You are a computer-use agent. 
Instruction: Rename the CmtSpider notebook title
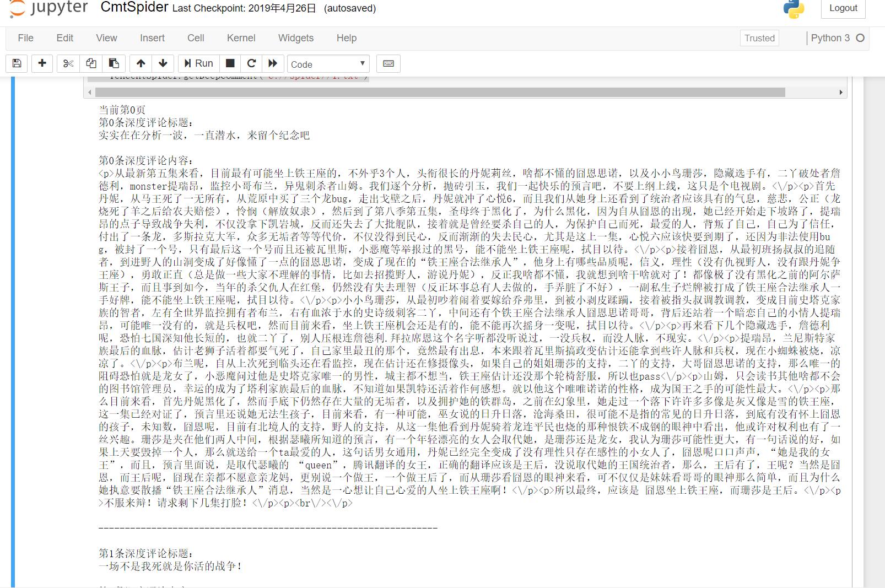134,8
